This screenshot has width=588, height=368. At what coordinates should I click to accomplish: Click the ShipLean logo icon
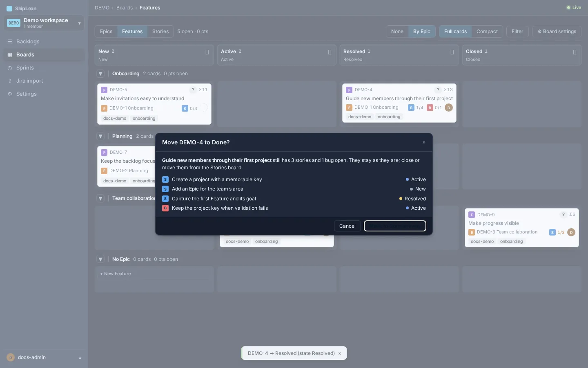pos(9,9)
